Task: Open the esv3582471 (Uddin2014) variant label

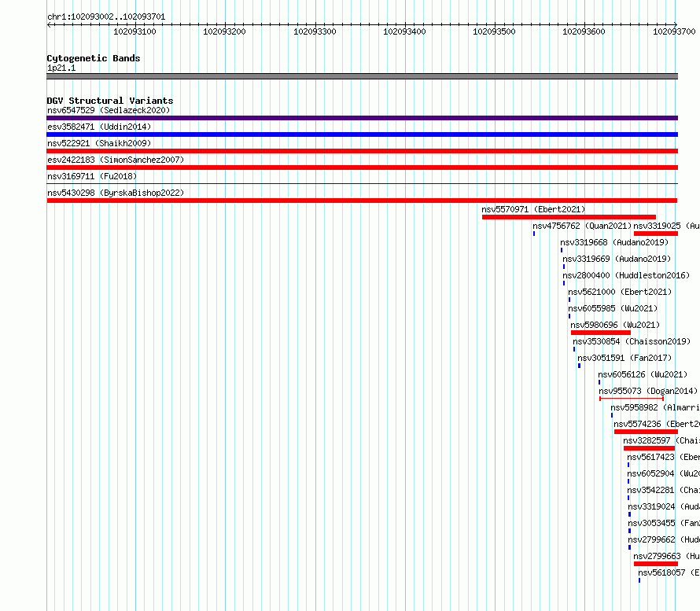Action: (99, 127)
